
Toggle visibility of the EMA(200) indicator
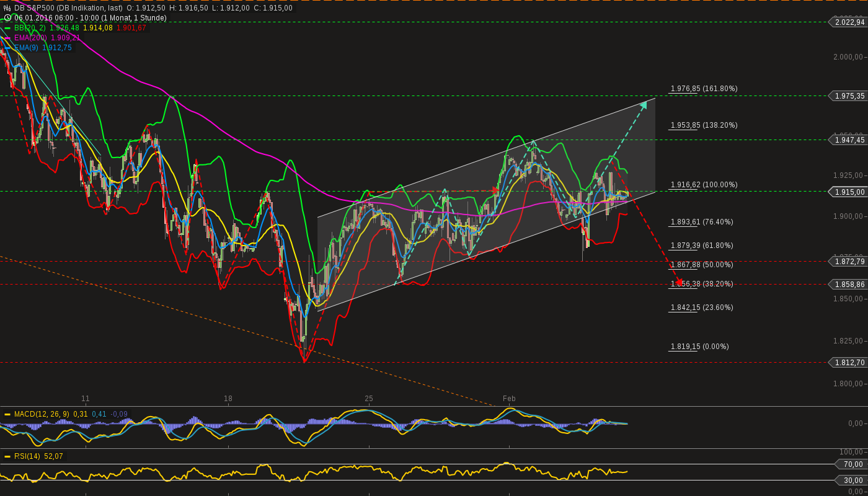click(7, 38)
